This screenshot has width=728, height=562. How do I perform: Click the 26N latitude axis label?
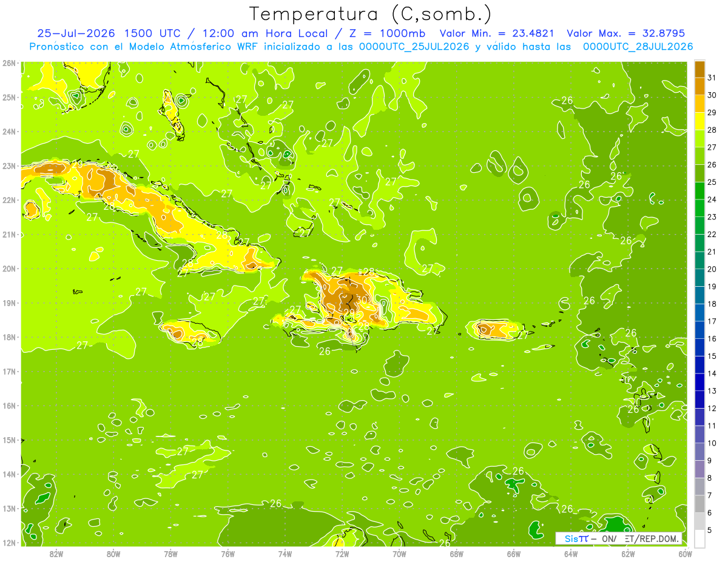click(9, 63)
